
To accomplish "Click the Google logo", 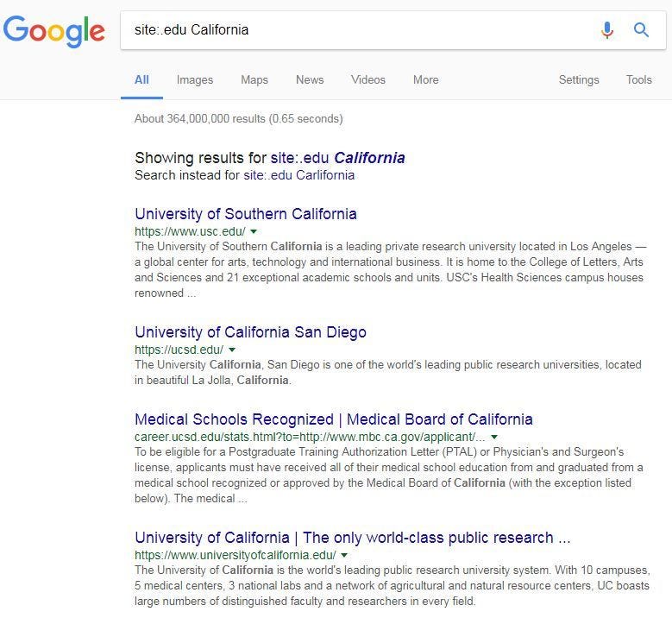I will click(x=53, y=30).
